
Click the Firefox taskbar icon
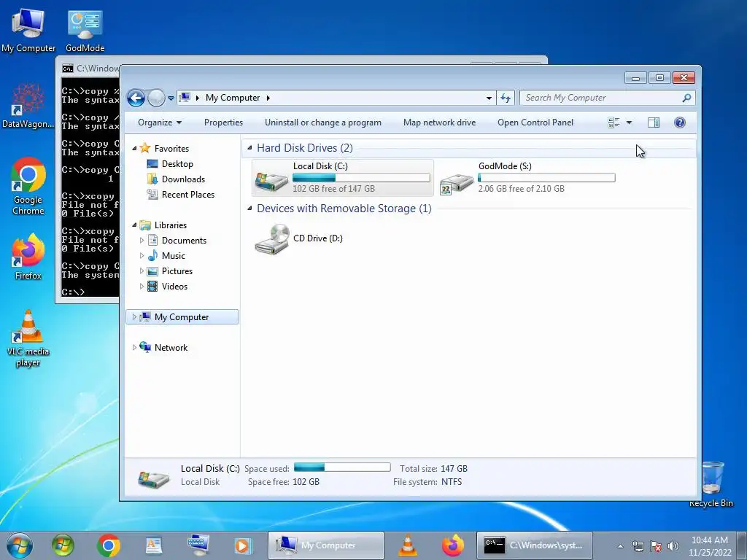(452, 545)
